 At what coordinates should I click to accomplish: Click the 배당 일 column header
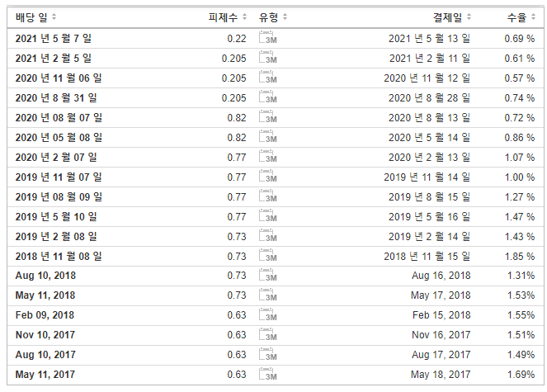31,17
